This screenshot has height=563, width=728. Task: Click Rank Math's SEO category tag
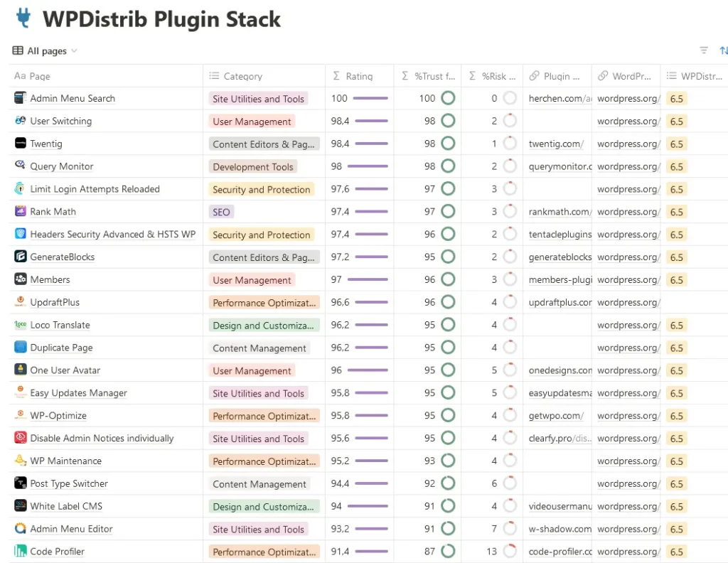coord(221,212)
